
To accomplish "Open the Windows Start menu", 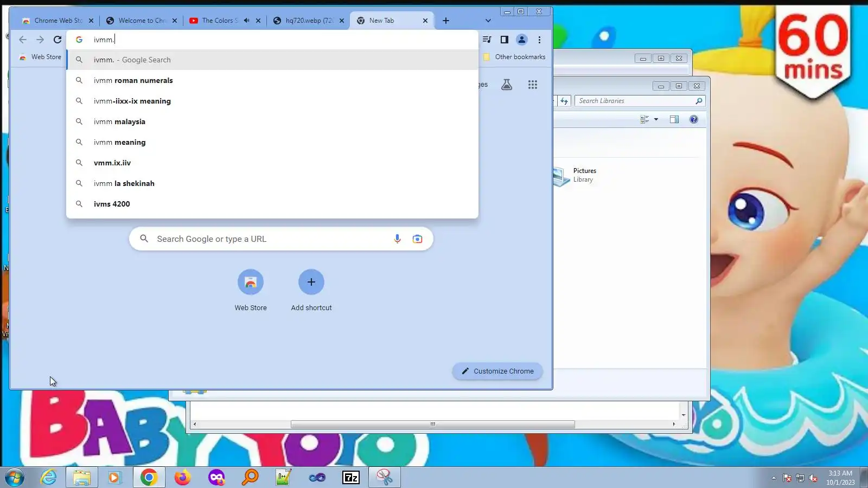I will [15, 478].
